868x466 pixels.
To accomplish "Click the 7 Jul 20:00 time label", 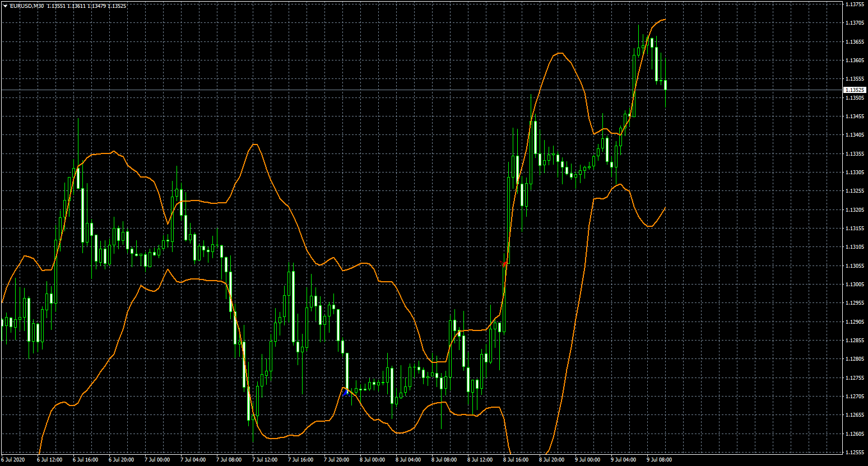I will pos(336,460).
